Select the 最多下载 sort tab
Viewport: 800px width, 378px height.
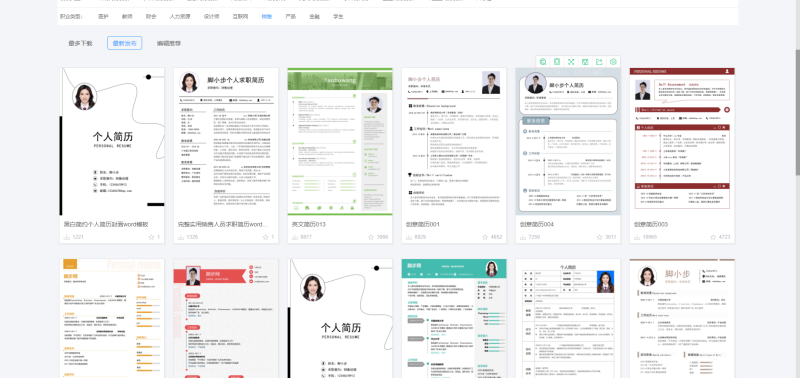click(x=81, y=43)
